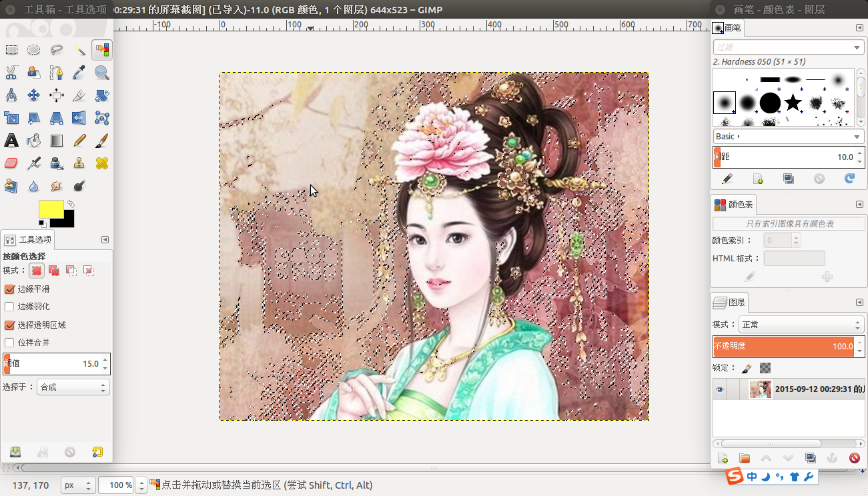This screenshot has height=496, width=868.
Task: Select the Rectangle Select tool
Action: [11, 50]
